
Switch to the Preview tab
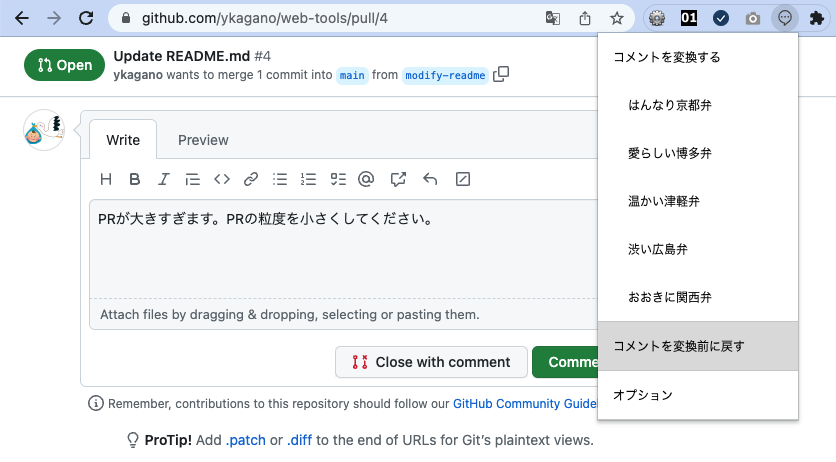[203, 140]
